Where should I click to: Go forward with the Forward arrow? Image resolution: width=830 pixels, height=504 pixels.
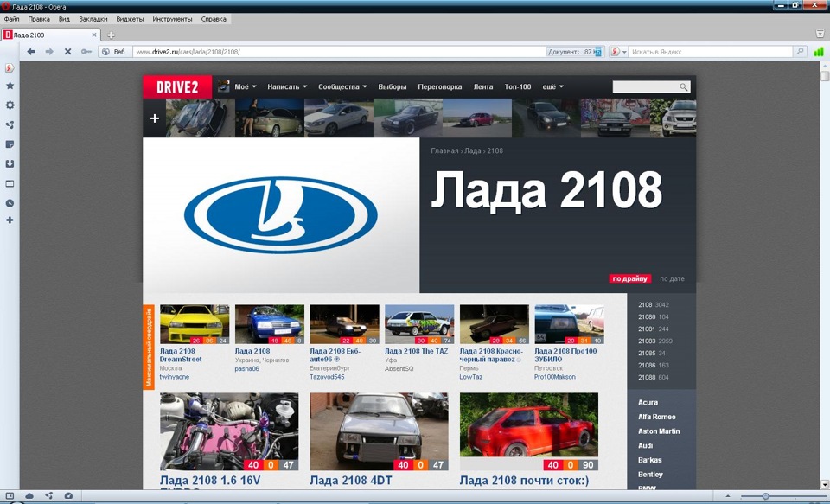pyautogui.click(x=49, y=51)
